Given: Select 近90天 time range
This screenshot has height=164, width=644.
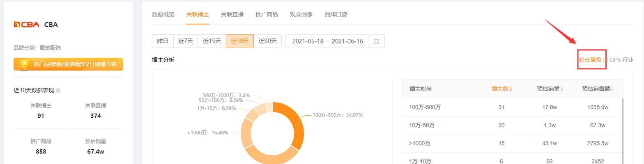Looking at the screenshot, I should 267,41.
